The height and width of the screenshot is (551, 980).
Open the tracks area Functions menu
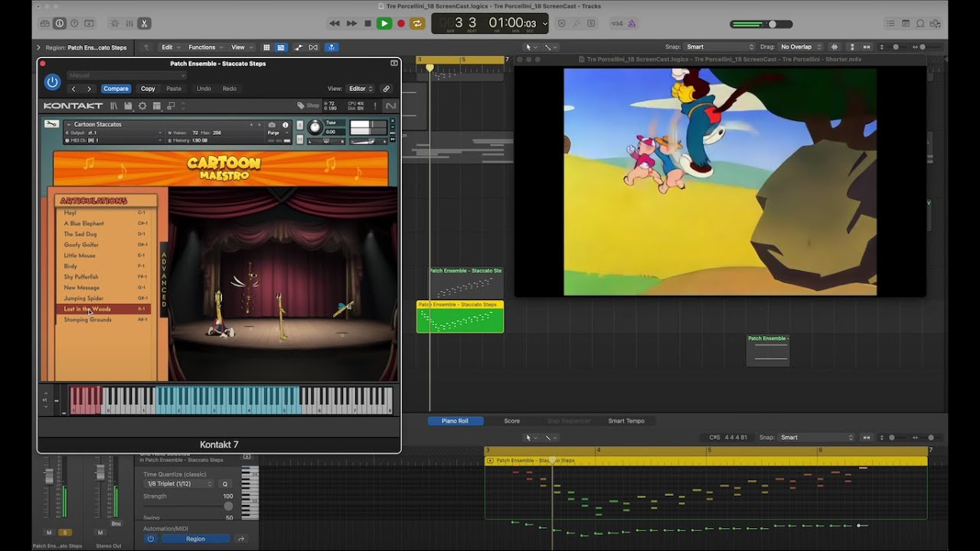[x=205, y=47]
